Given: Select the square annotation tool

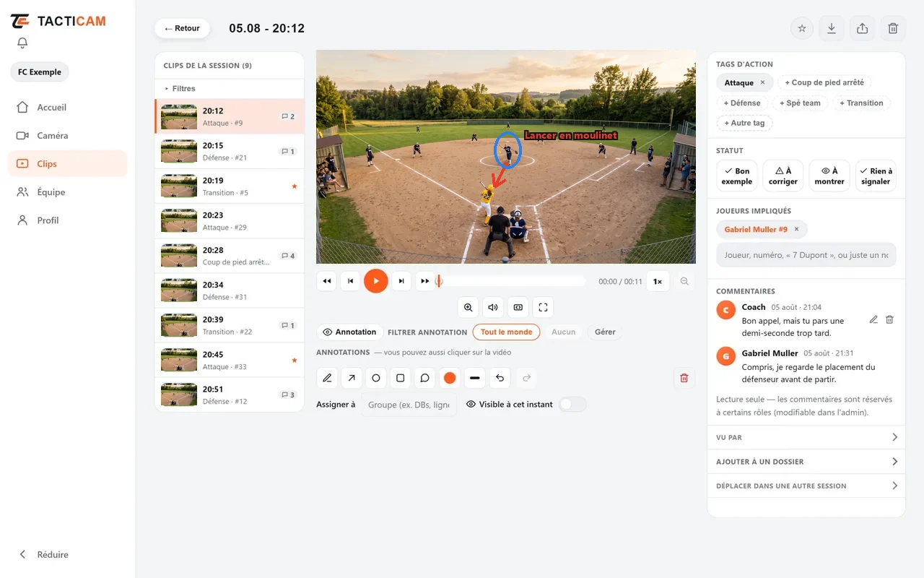Looking at the screenshot, I should click(x=401, y=378).
